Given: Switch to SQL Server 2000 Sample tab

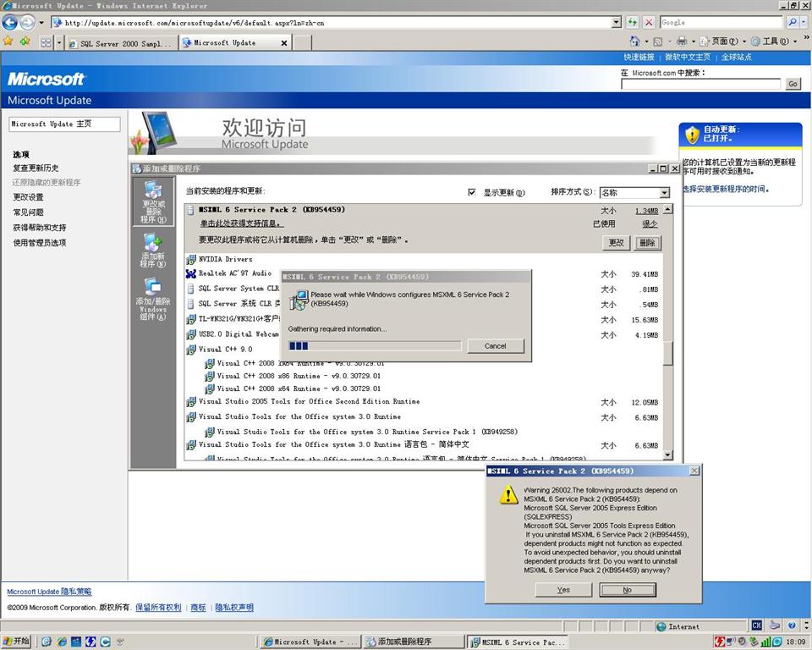Looking at the screenshot, I should click(x=122, y=43).
